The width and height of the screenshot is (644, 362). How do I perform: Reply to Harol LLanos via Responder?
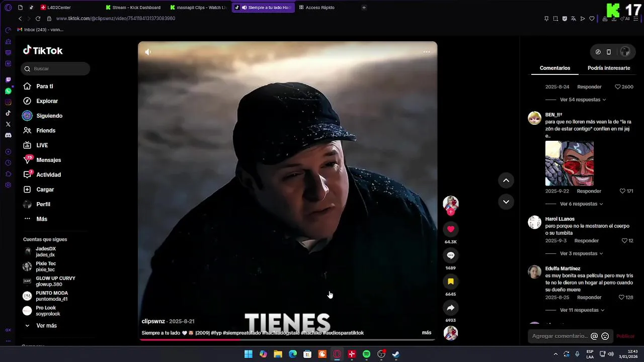coord(587,241)
